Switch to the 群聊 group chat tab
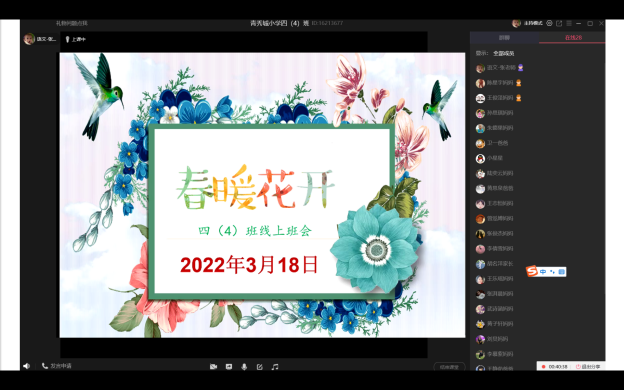 tap(504, 37)
